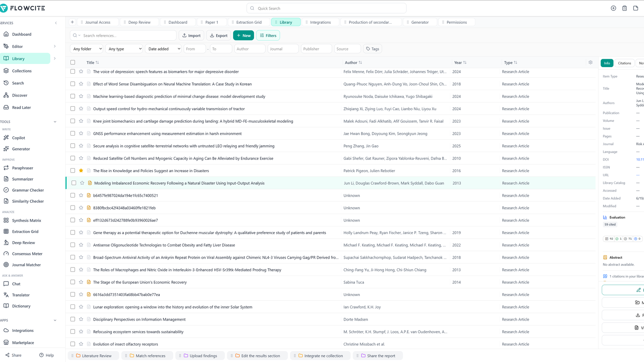
Task: Open the Chat tool
Action: point(16,284)
